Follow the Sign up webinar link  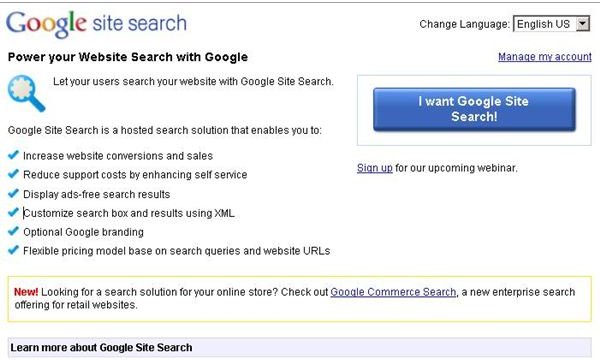(x=375, y=168)
